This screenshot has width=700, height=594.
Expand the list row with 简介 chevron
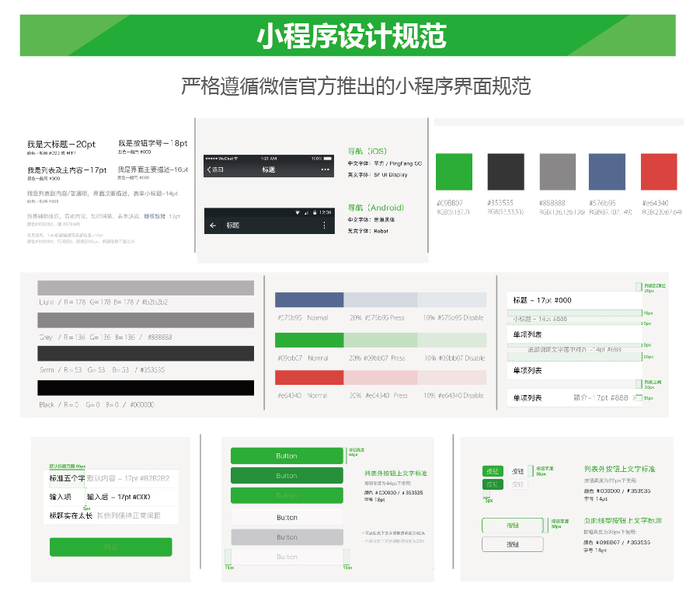(575, 397)
